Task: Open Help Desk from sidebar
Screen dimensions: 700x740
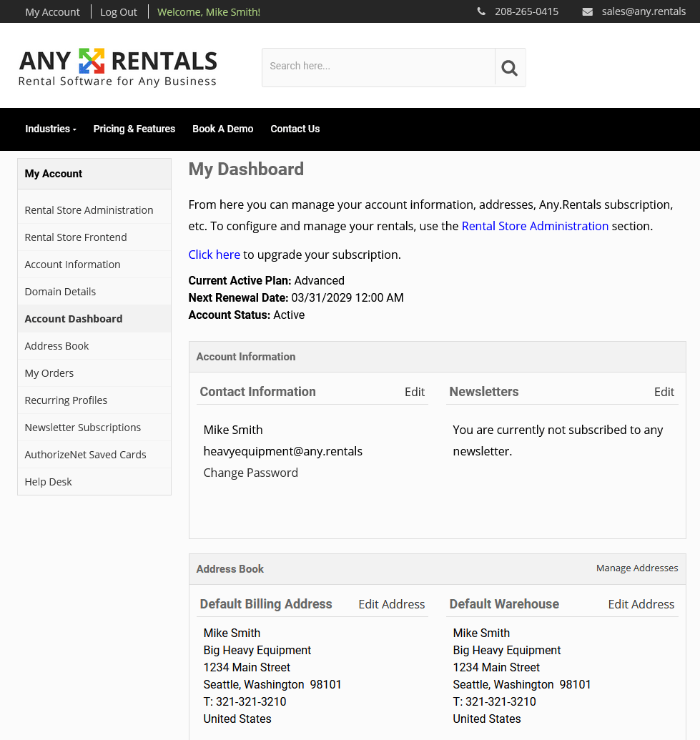Action: coord(48,482)
